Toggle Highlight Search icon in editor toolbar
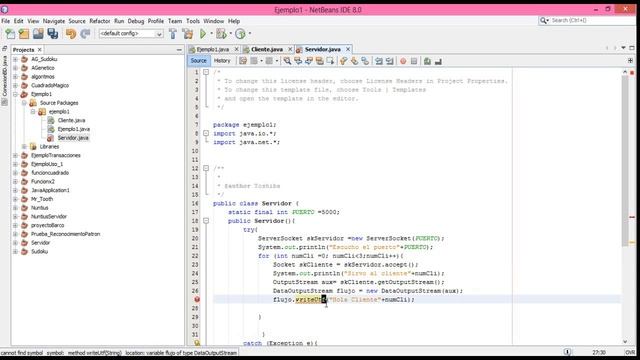 tap(319, 61)
